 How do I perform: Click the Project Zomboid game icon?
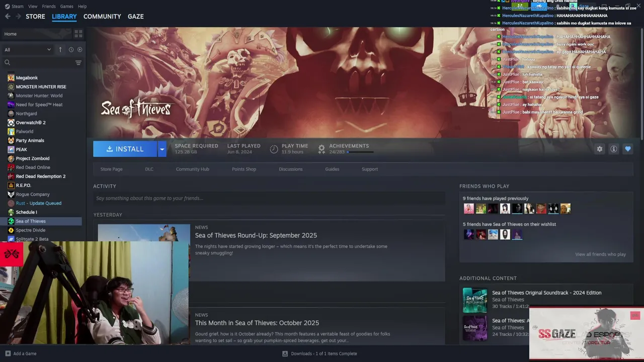pos(11,159)
